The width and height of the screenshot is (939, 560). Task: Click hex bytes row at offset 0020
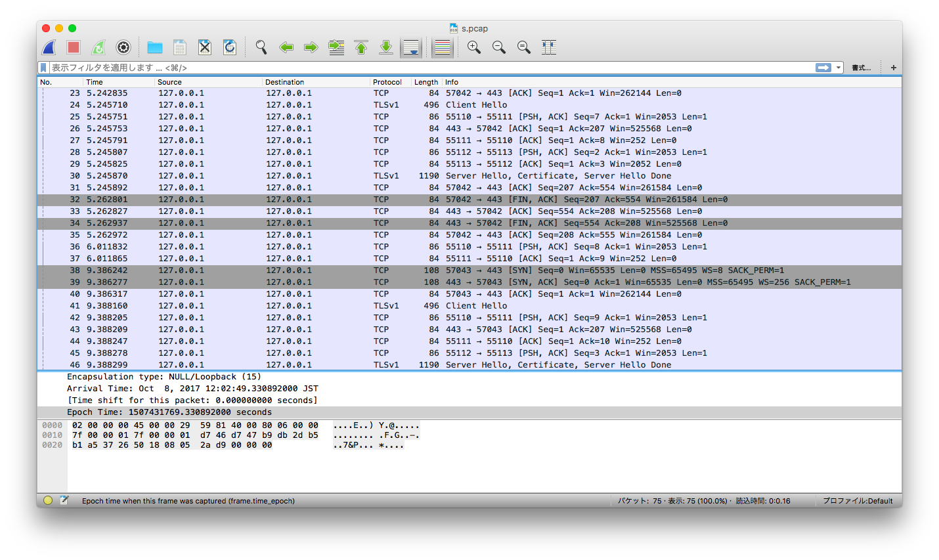(172, 445)
